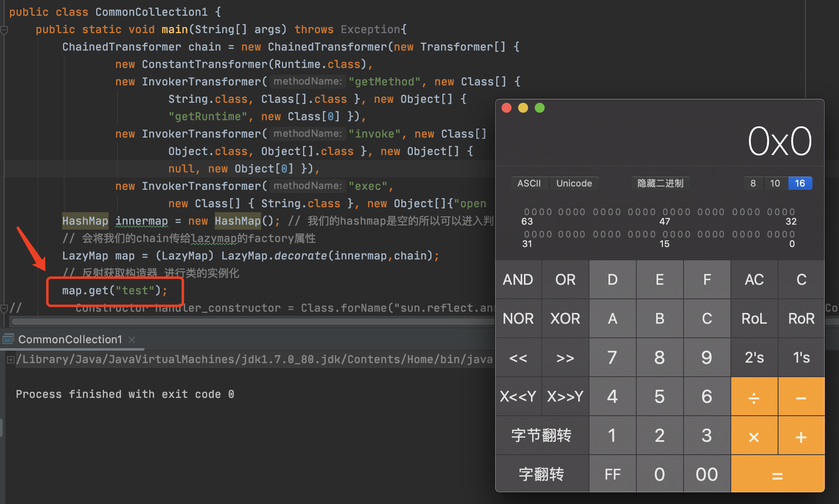Select base 16 display mode

click(800, 183)
